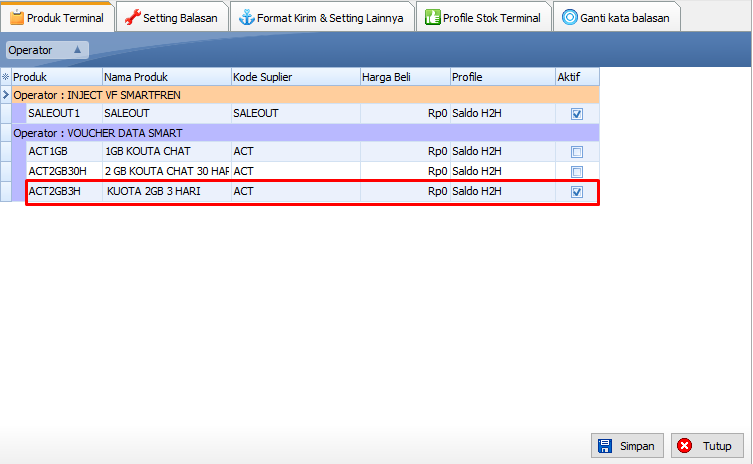Click Rp0 price in ACT2GB30H row
Image resolution: width=753 pixels, height=464 pixels.
click(x=405, y=171)
